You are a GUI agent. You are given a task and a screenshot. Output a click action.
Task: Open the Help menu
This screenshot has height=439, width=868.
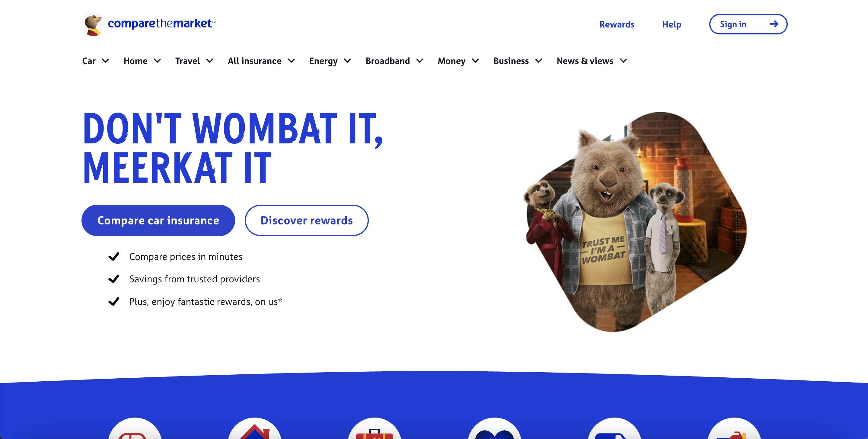click(672, 24)
